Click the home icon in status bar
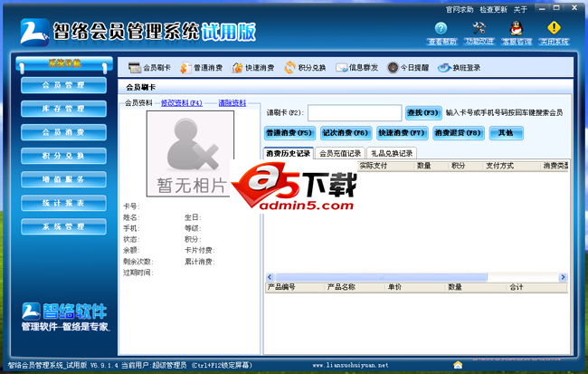 tap(458, 365)
